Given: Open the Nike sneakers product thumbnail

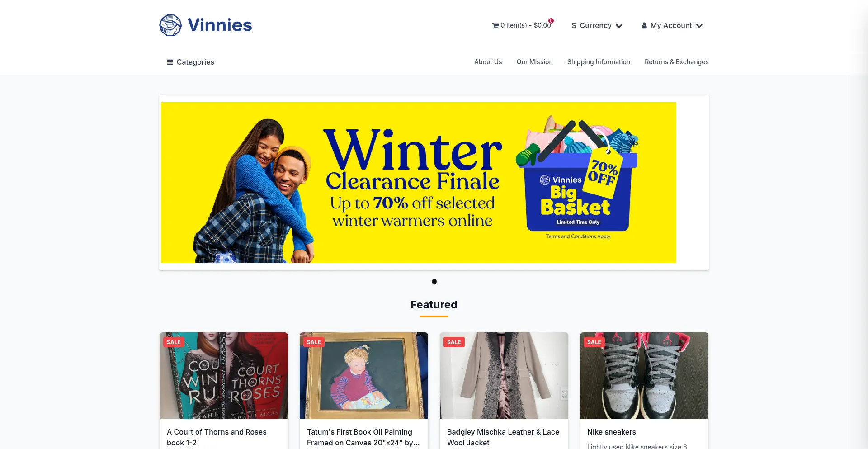Looking at the screenshot, I should click(x=644, y=376).
